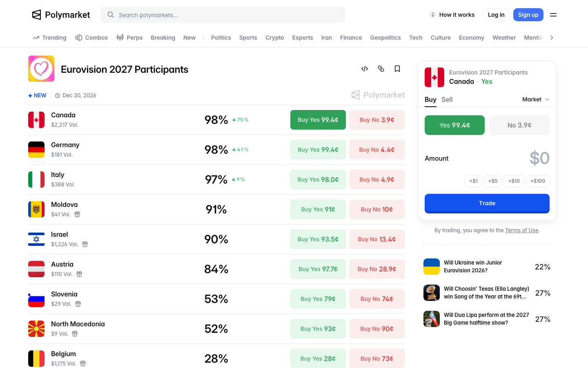The height and width of the screenshot is (368, 588).
Task: Buy No 4.4¢ for Germany
Action: point(377,150)
